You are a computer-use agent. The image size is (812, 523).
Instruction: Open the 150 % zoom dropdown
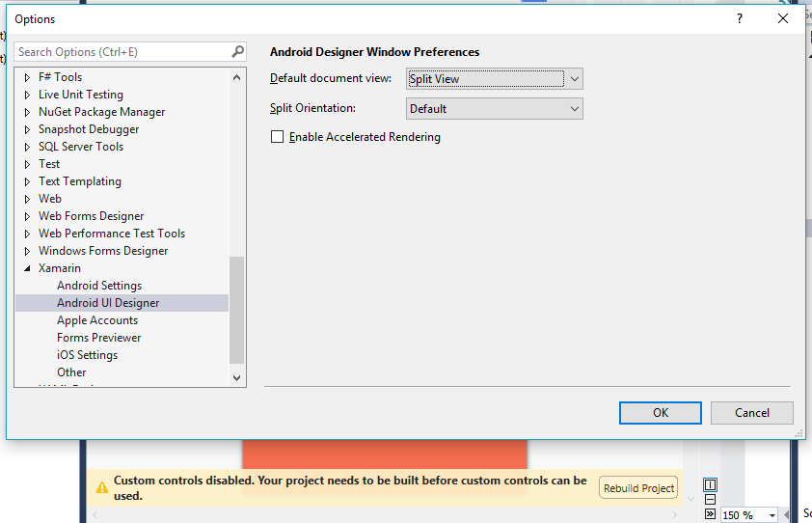(772, 515)
